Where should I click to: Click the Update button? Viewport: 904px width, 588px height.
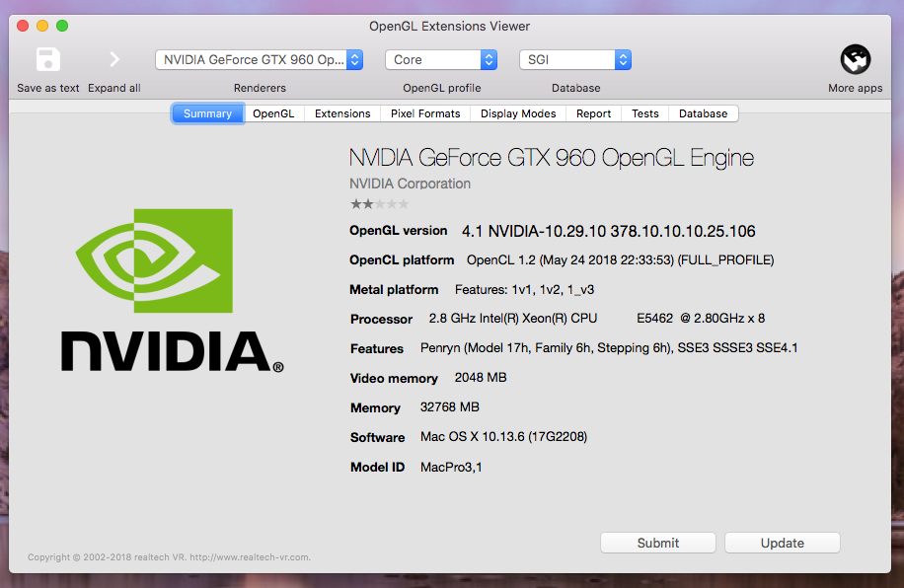coord(783,543)
